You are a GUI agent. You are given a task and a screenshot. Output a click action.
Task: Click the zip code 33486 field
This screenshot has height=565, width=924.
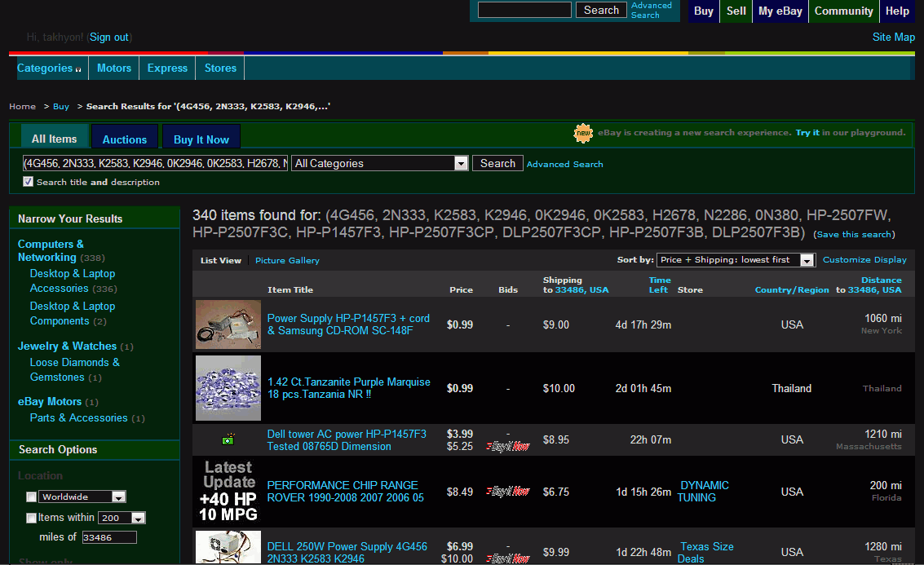pos(109,537)
